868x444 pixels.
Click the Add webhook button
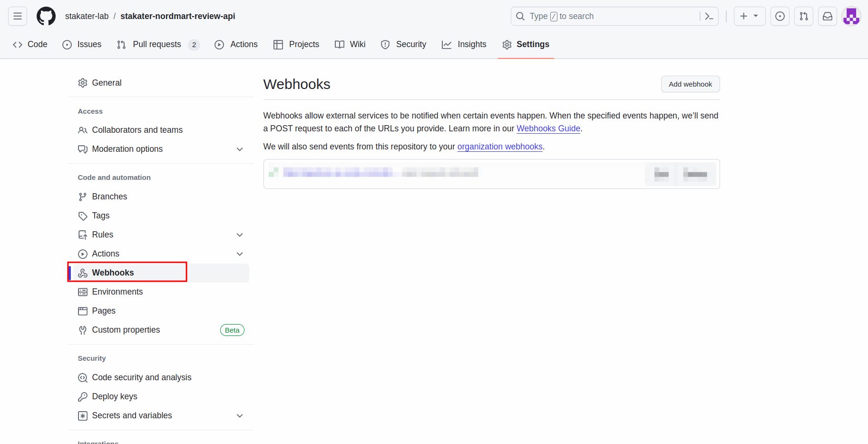coord(690,84)
